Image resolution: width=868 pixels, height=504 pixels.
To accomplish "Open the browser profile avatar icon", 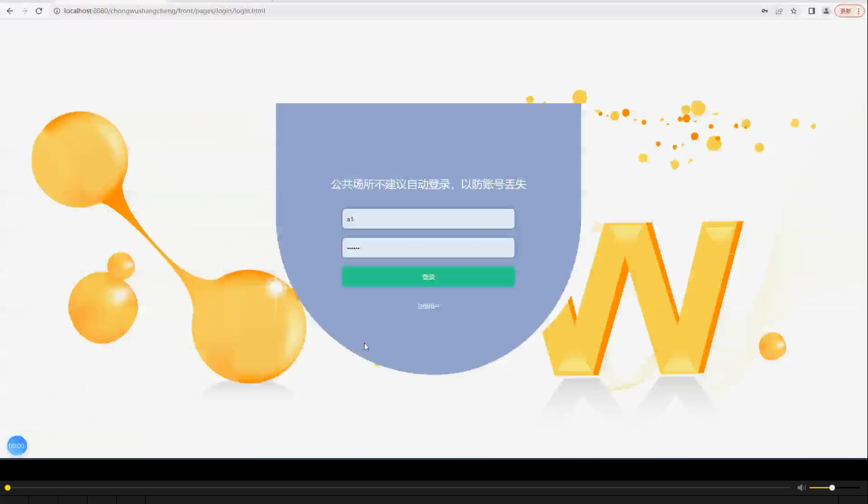I will (826, 10).
